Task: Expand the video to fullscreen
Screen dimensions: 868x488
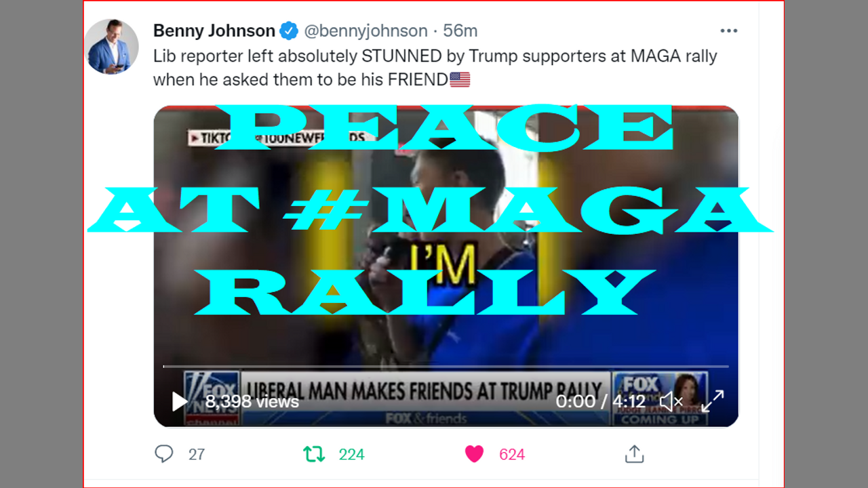Action: coord(713,401)
